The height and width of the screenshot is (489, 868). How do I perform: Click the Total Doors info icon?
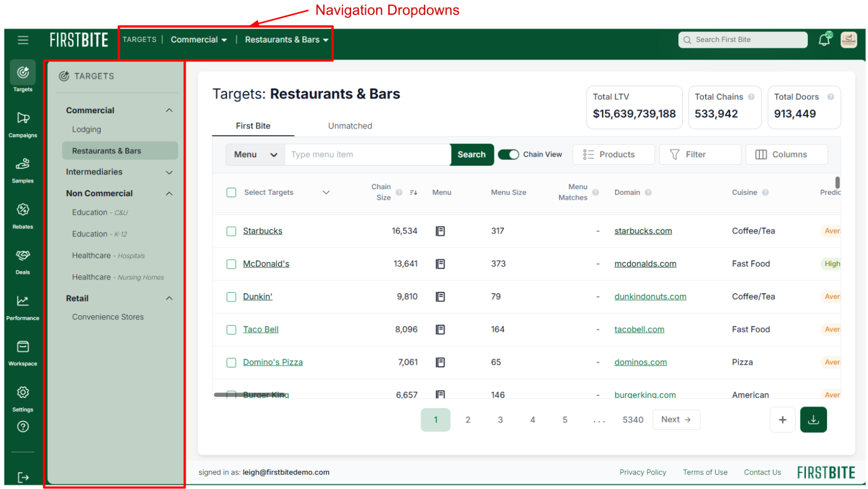831,97
